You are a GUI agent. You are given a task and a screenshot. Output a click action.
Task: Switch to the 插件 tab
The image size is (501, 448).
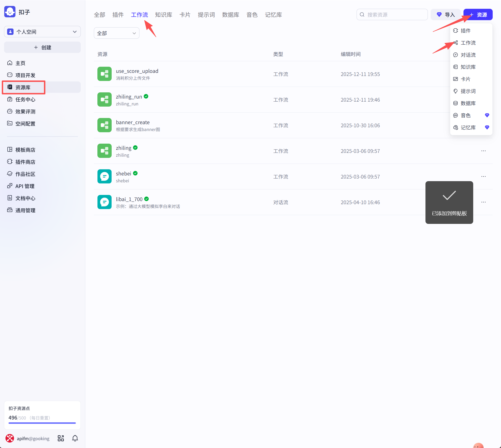coord(118,15)
